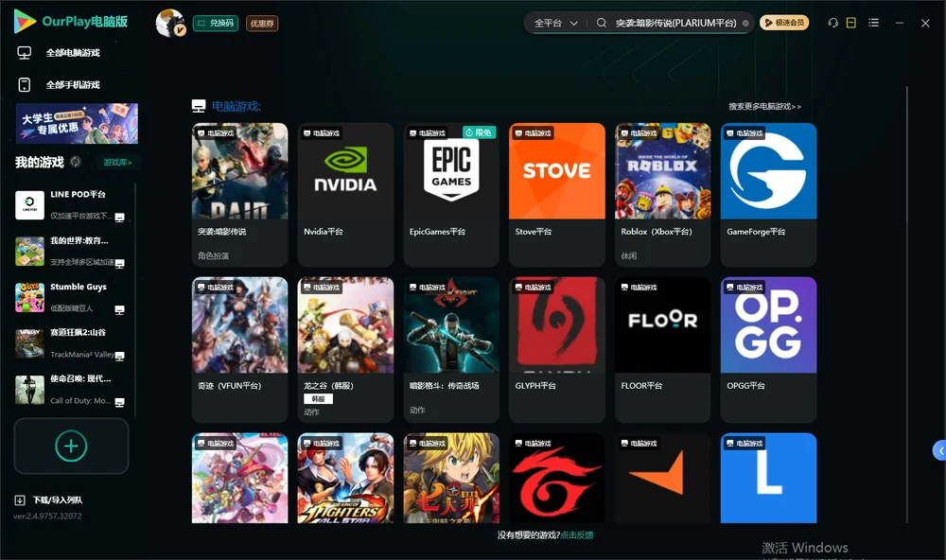Viewport: 946px width, 560px height.
Task: Open the red Garena logo card
Action: click(x=557, y=478)
